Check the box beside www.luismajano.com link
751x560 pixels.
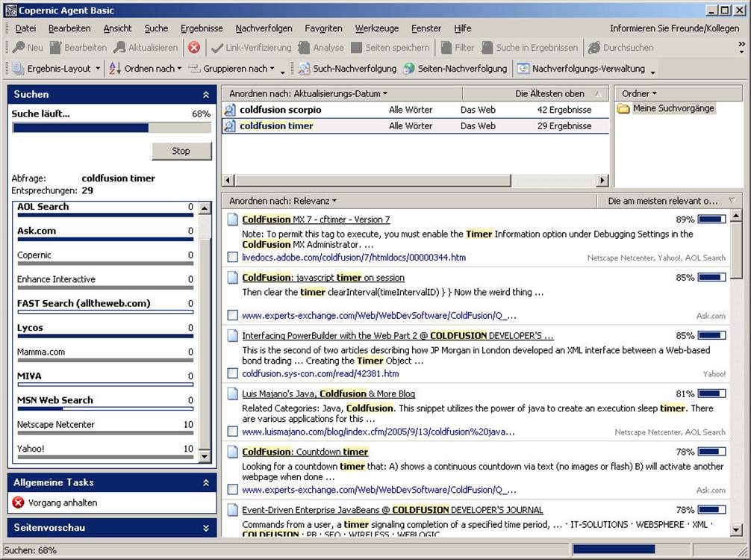pos(232,432)
